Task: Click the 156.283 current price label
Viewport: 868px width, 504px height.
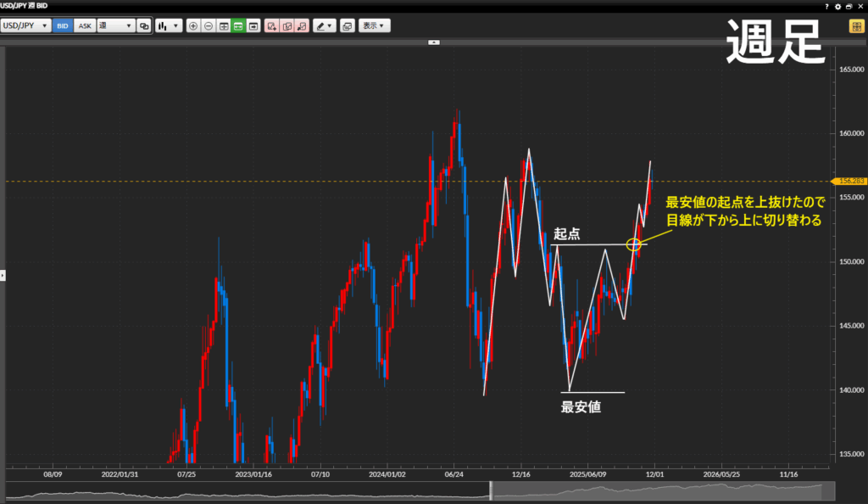Action: click(850, 181)
